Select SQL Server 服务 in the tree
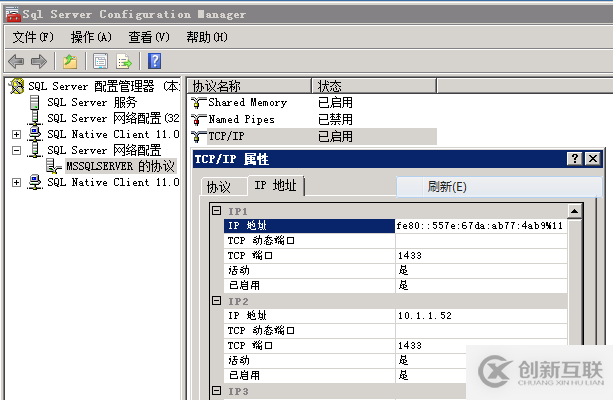The height and width of the screenshot is (400, 613). (92, 102)
